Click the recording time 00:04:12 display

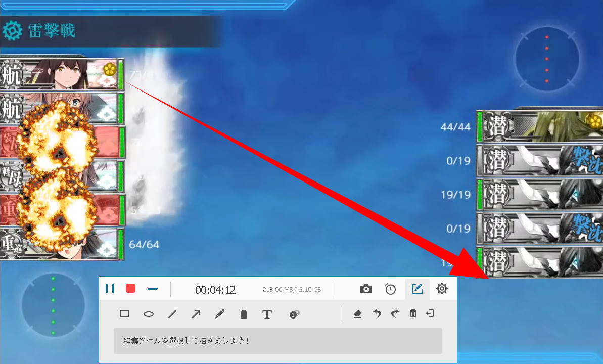click(215, 290)
